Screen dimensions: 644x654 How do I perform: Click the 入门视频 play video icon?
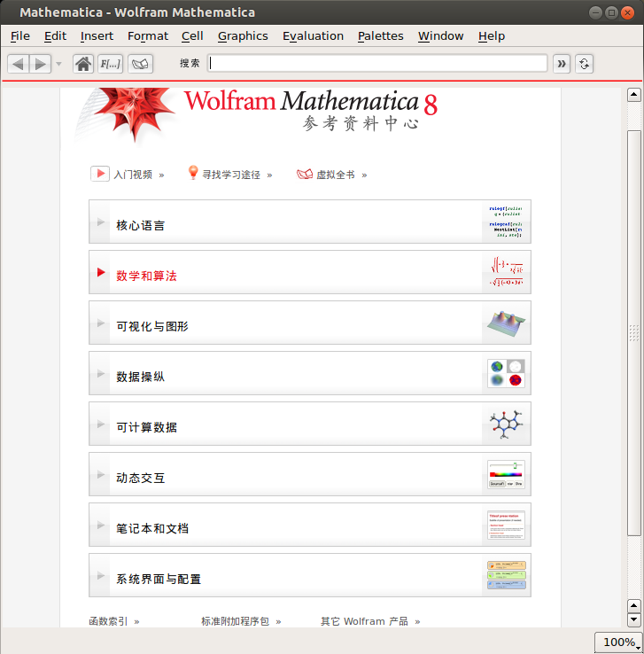(100, 174)
